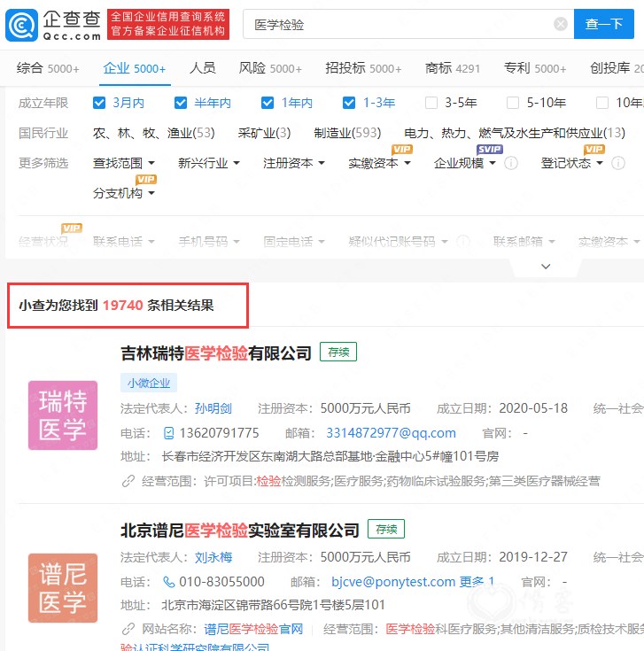Open the 注册资本 dropdown
The image size is (644, 651).
(293, 163)
